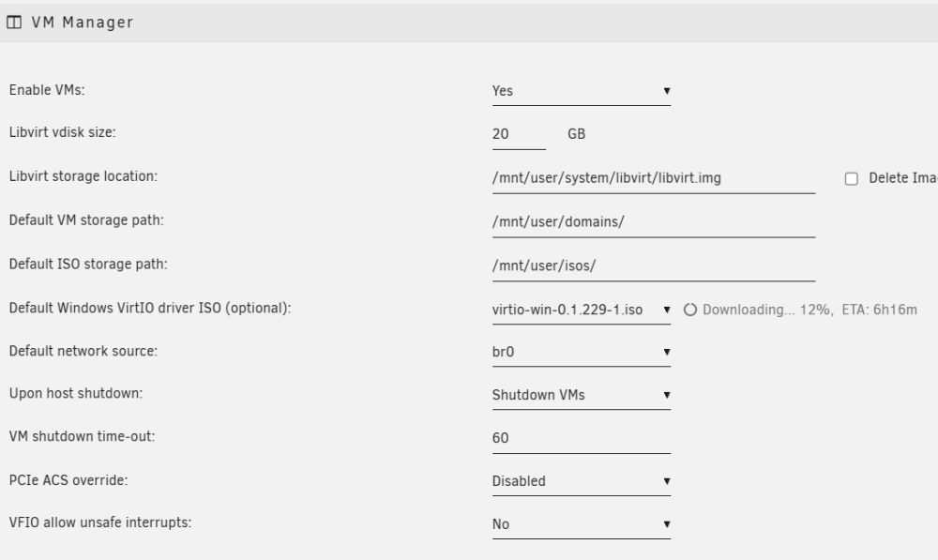
Task: Edit the Default ISO storage path field
Action: (x=653, y=265)
